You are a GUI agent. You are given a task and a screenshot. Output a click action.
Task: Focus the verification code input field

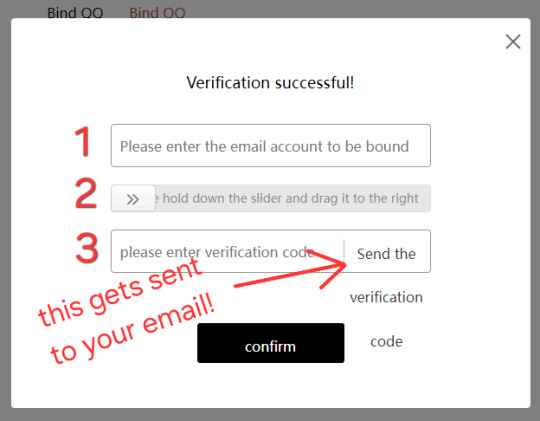click(227, 251)
